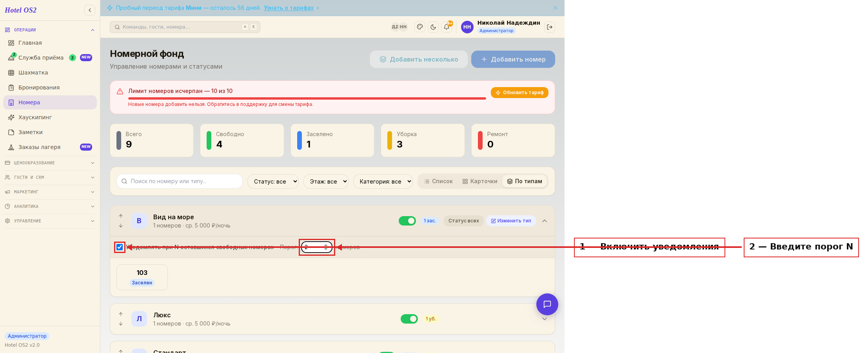Click the Всего stat card
Image resolution: width=868 pixels, height=353 pixels.
152,140
